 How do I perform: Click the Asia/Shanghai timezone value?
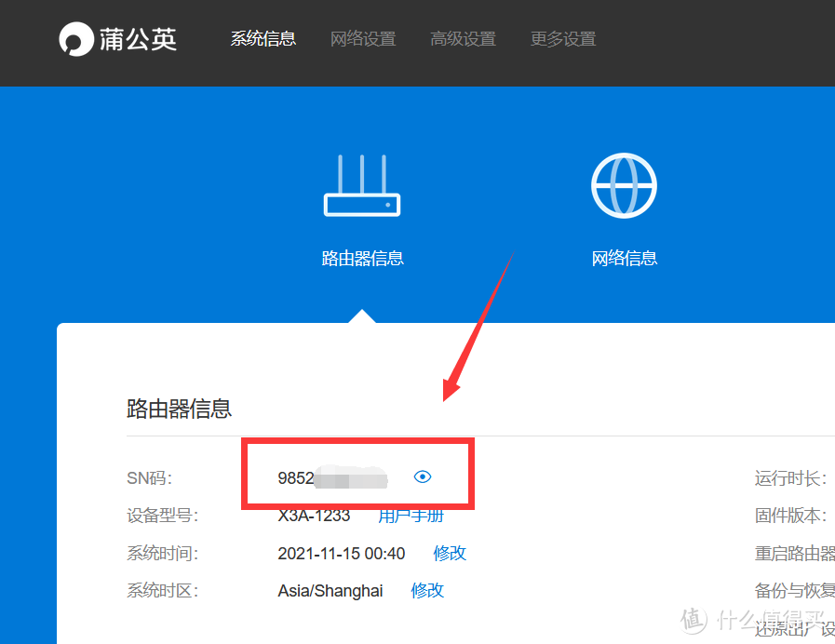tap(330, 590)
